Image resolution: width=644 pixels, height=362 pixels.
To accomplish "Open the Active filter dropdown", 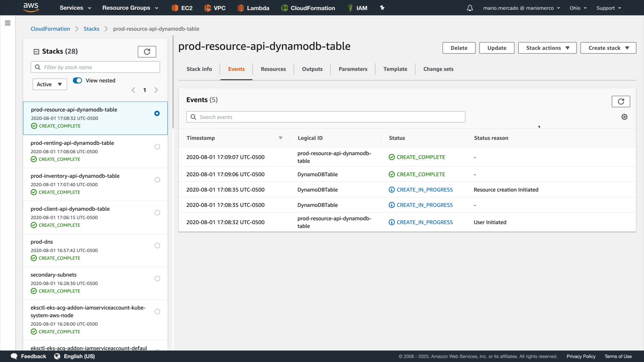I will 50,84.
